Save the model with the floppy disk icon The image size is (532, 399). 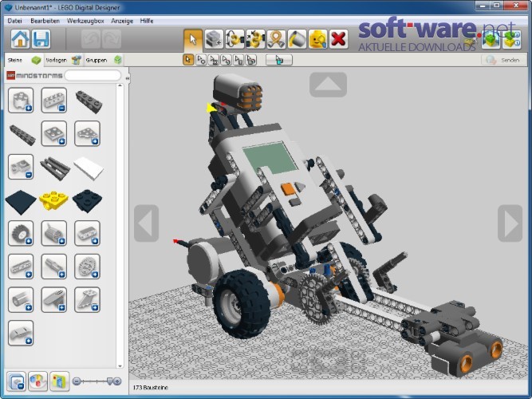(41, 39)
